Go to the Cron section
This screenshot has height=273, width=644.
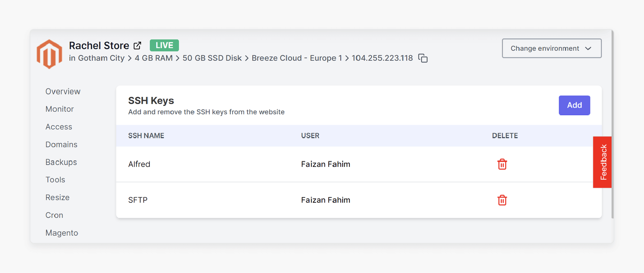[54, 215]
